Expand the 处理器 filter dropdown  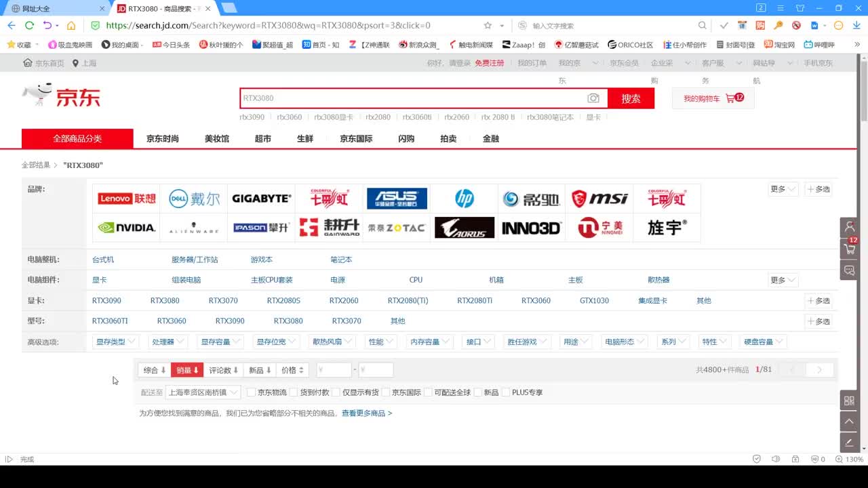[x=168, y=342]
